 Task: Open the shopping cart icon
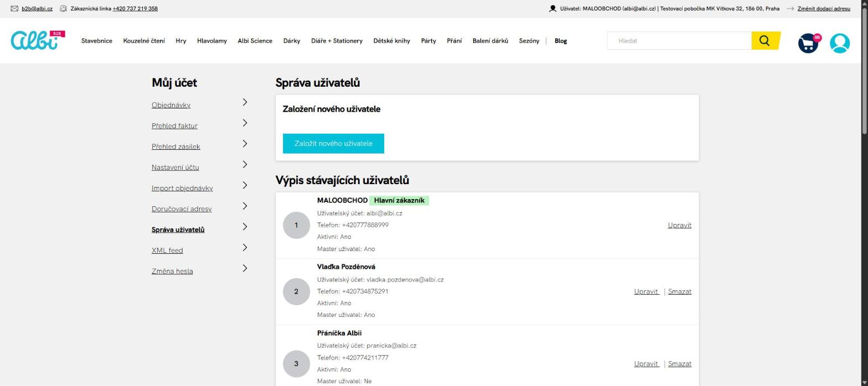(809, 43)
